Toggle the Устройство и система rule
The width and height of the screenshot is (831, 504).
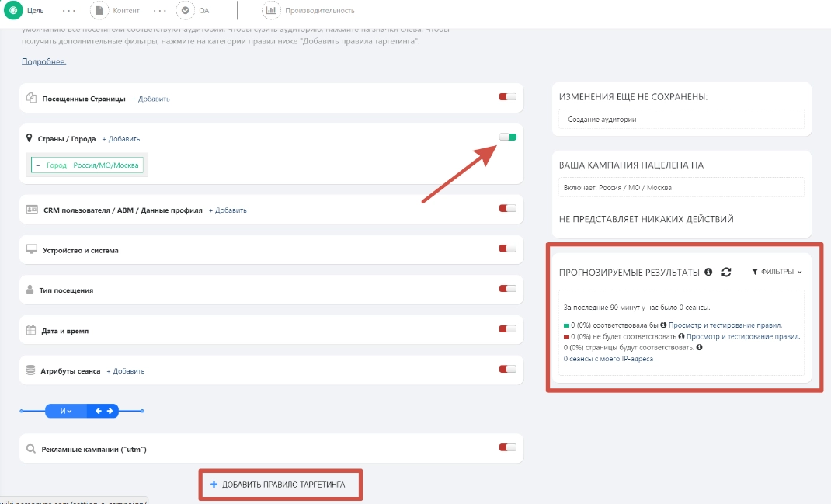(x=508, y=249)
